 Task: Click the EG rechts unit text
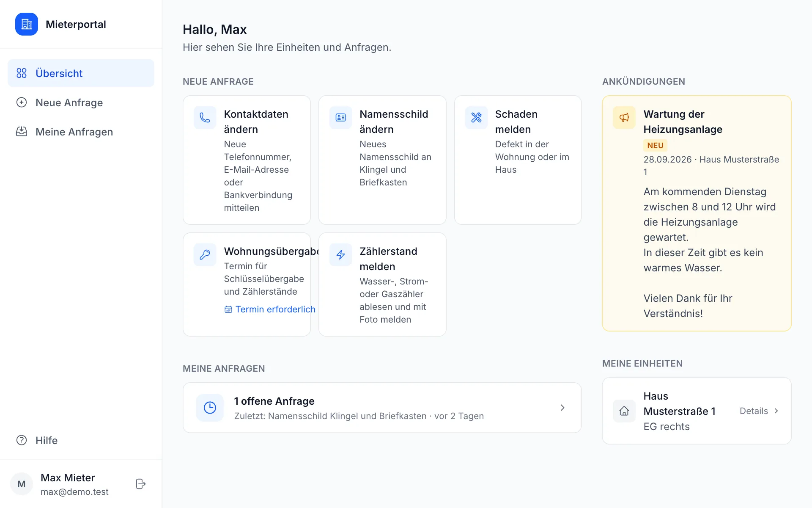coord(667,427)
